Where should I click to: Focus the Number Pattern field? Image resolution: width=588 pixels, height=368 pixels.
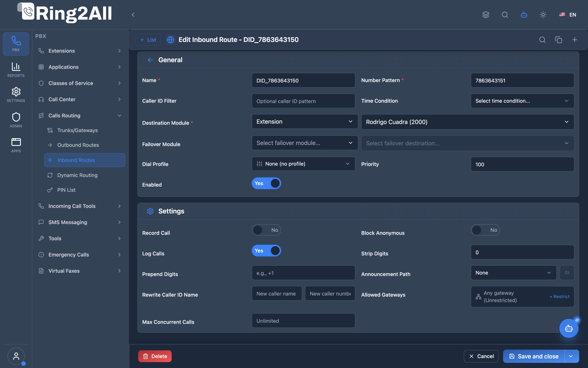(522, 80)
